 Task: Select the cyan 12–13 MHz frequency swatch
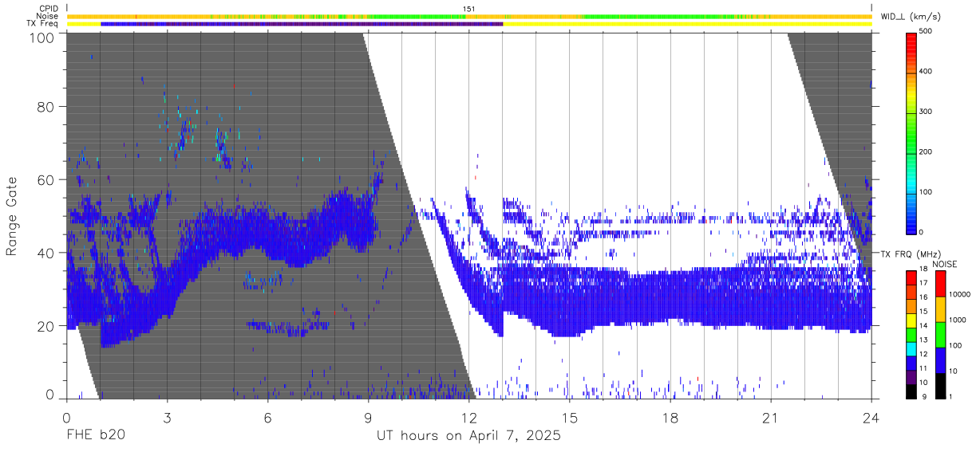coord(911,348)
